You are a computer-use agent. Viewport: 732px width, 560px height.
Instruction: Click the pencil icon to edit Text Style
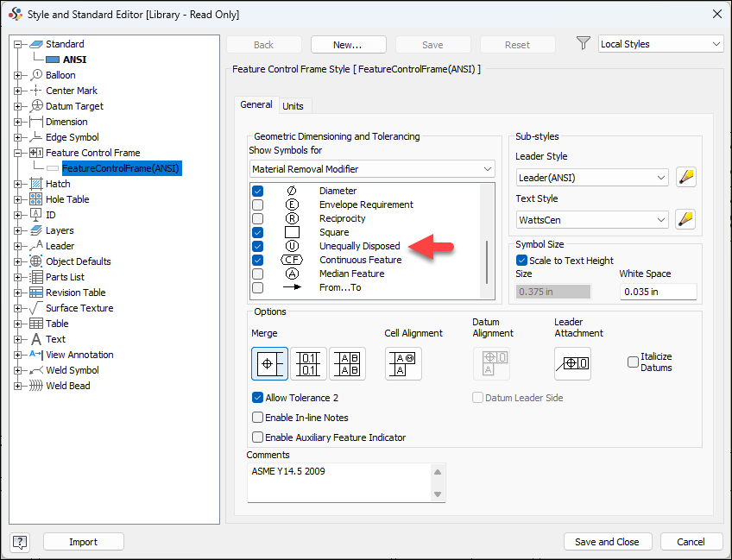tap(685, 219)
